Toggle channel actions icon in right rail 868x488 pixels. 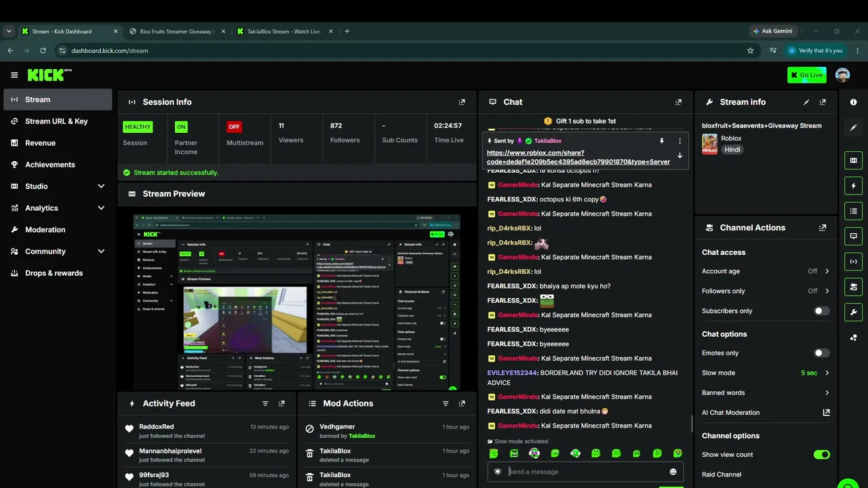(x=853, y=287)
